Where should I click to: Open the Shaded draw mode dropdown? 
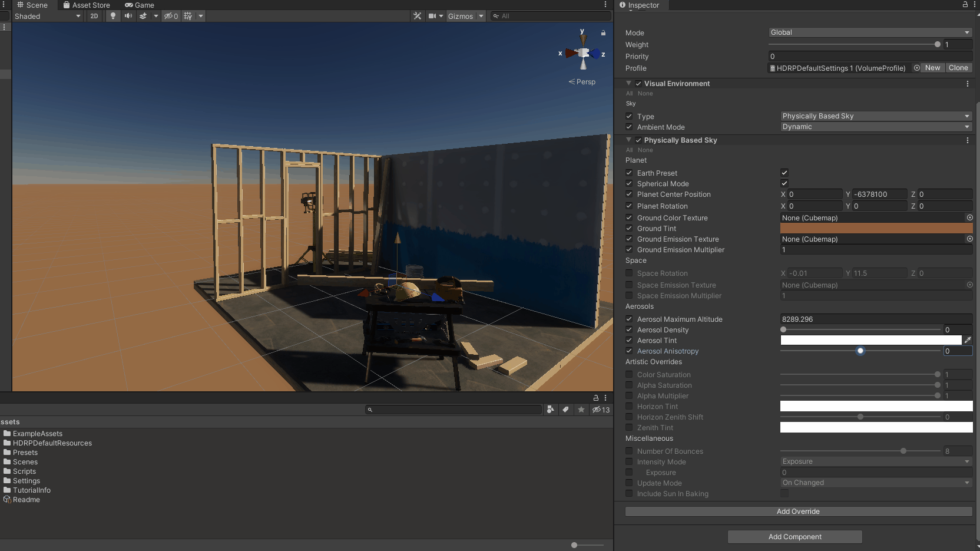pyautogui.click(x=47, y=16)
